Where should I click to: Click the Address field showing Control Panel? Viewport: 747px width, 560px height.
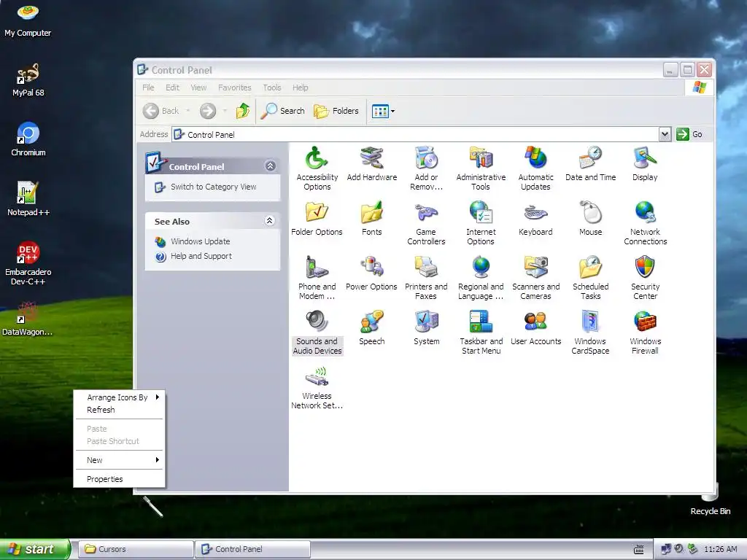415,135
